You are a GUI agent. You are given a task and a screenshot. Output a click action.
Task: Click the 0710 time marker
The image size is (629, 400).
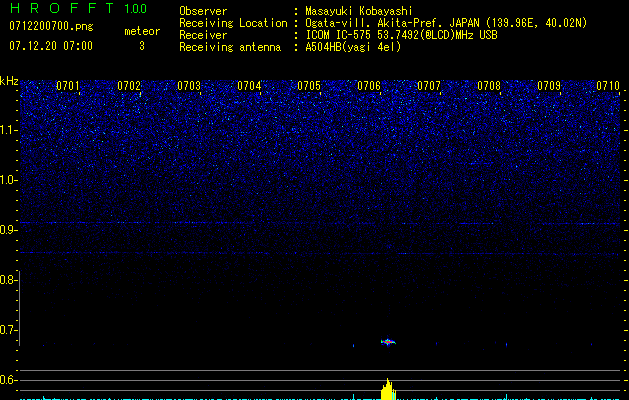point(608,86)
